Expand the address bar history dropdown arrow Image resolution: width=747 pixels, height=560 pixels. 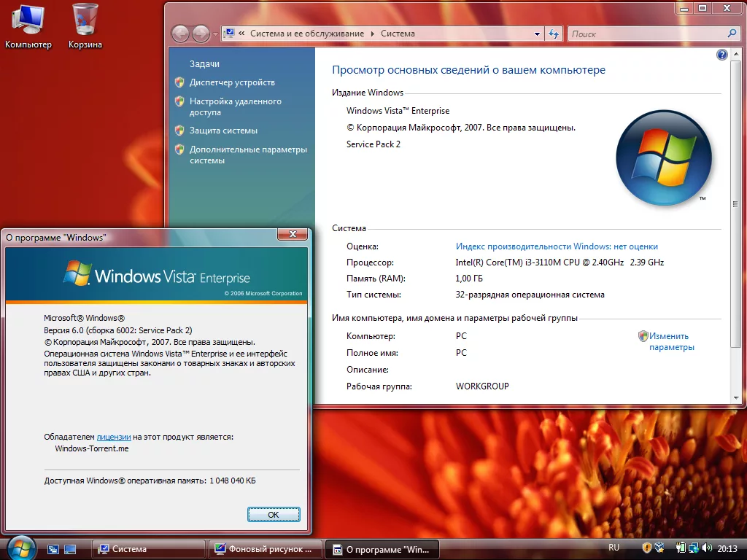[537, 34]
